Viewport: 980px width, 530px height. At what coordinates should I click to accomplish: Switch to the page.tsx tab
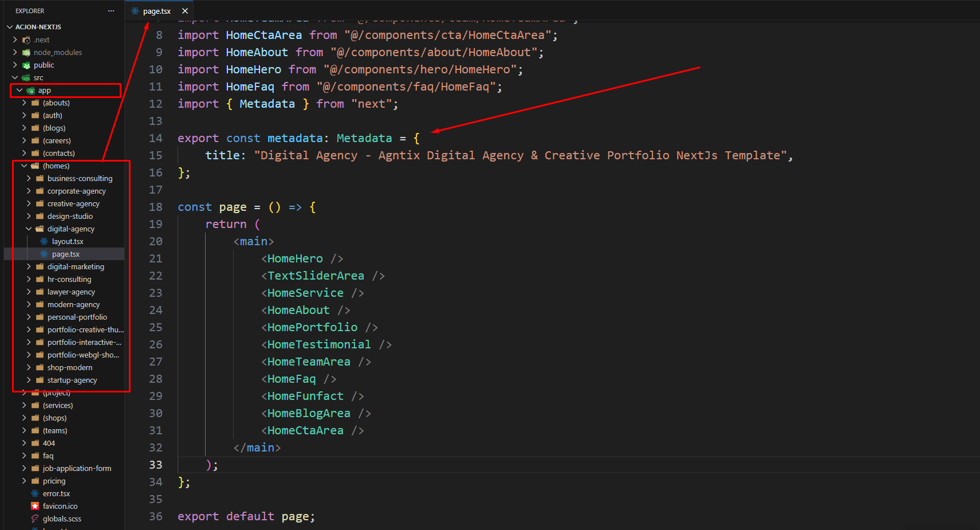tap(156, 11)
